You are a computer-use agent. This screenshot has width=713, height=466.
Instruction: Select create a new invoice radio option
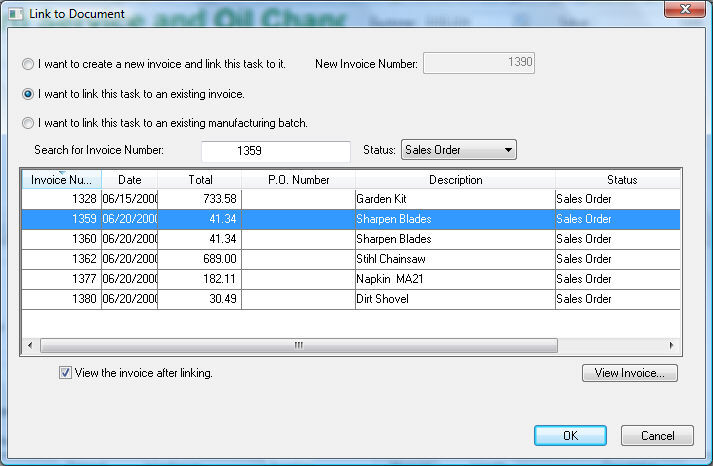28,64
